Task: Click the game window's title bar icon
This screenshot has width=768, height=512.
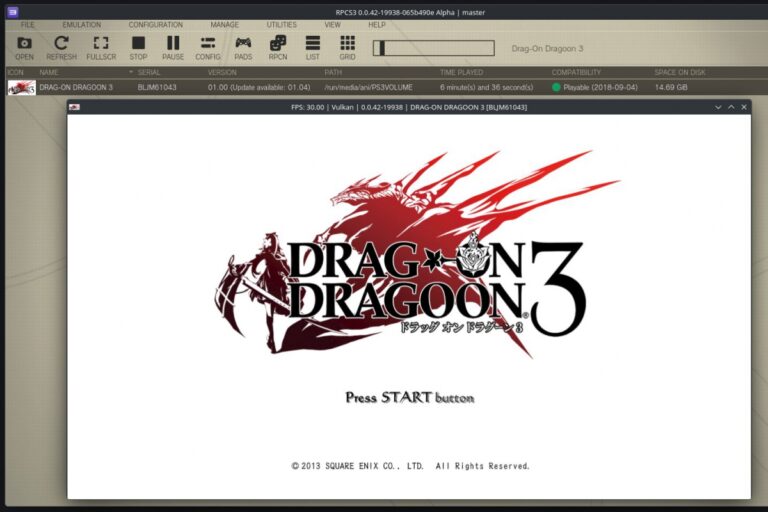Action: point(74,107)
